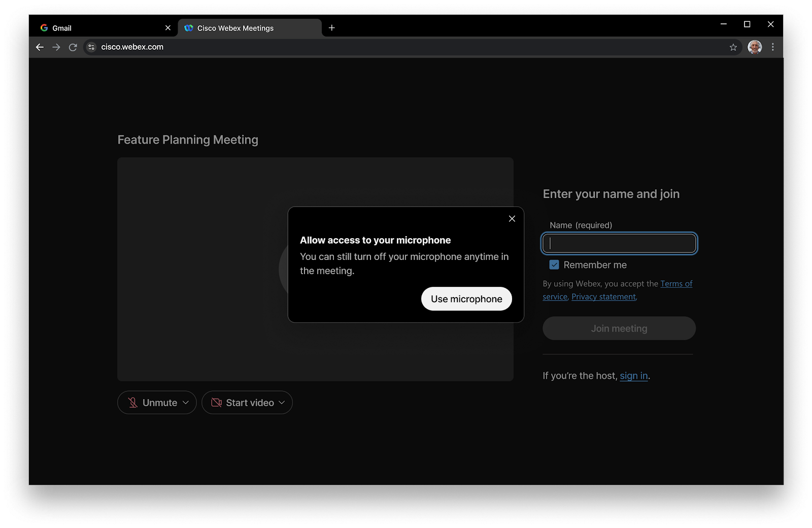Image resolution: width=812 pixels, height=528 pixels.
Task: View site permissions icon in address bar
Action: tap(91, 47)
